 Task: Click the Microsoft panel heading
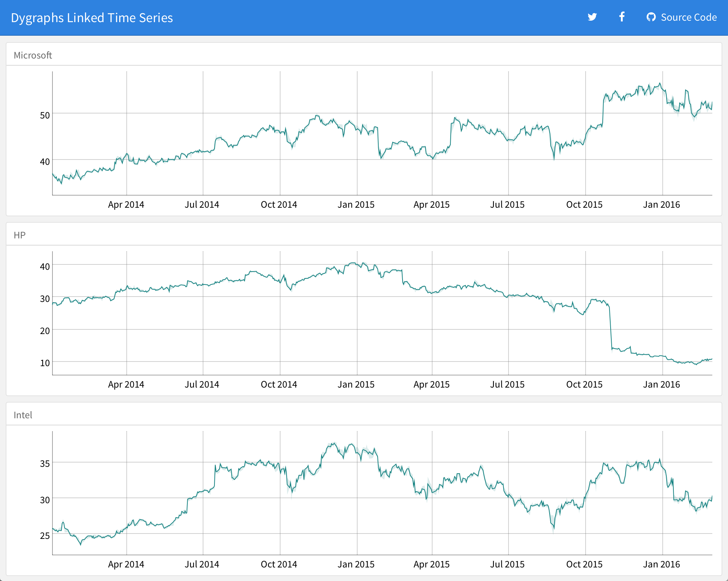click(33, 55)
